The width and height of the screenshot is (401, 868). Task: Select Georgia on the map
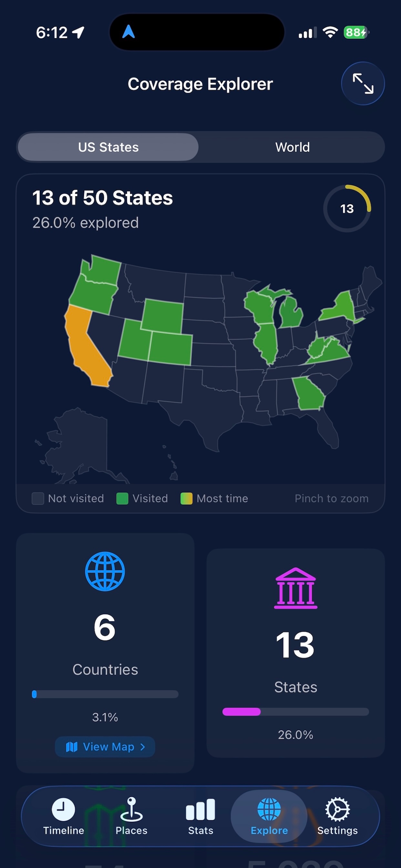point(308,393)
